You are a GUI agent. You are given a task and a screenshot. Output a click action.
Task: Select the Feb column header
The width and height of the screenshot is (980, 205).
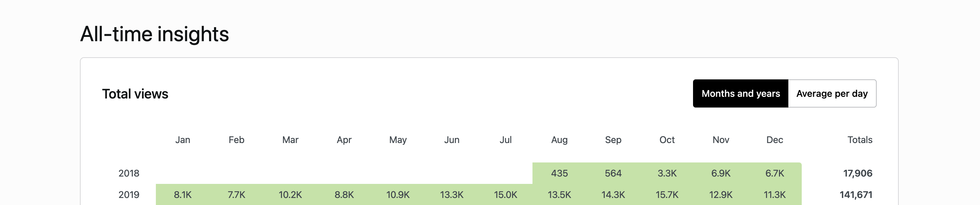(236, 140)
